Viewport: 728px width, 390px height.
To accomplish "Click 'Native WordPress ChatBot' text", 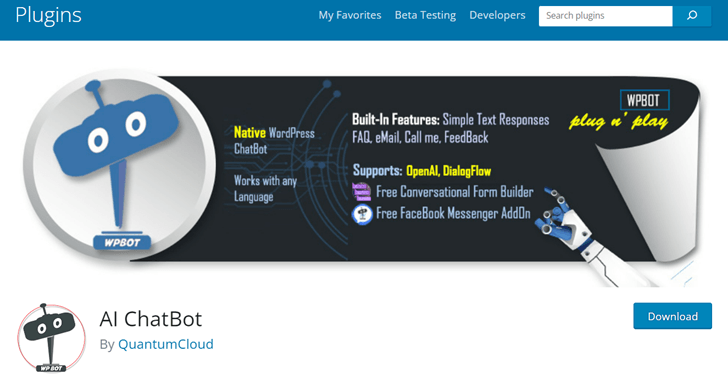I will click(274, 141).
